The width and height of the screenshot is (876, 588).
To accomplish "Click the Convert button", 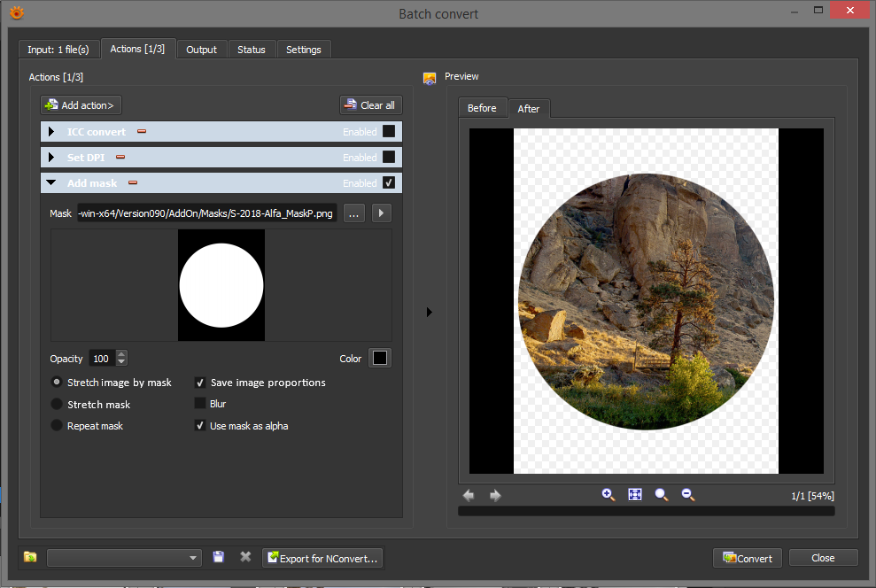I will 748,558.
